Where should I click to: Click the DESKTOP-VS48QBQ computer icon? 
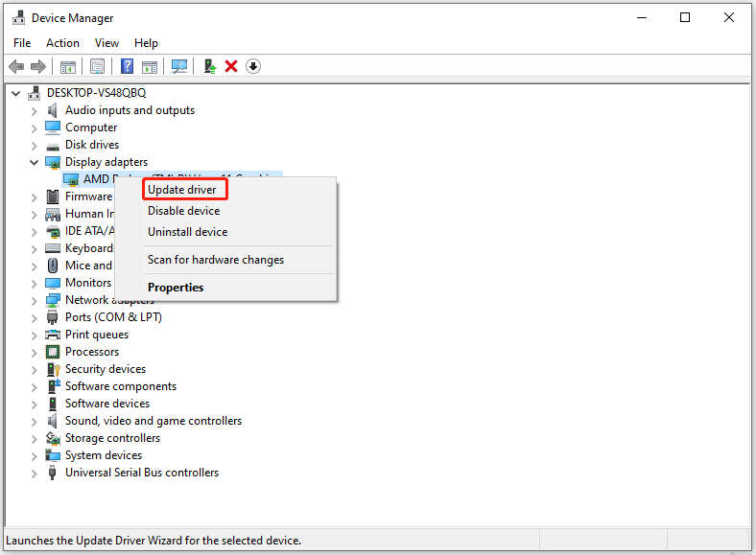(x=35, y=92)
